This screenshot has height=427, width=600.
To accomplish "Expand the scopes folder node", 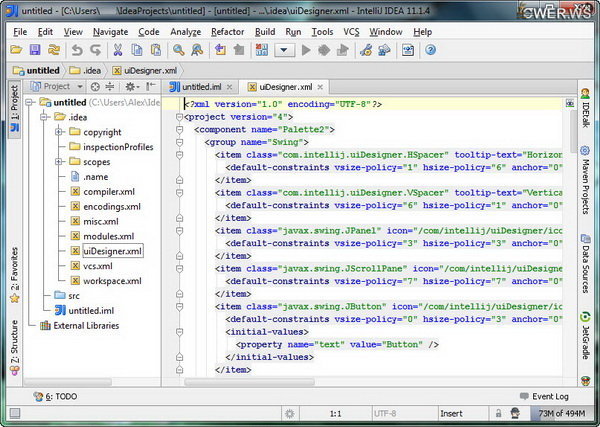I will coord(60,162).
